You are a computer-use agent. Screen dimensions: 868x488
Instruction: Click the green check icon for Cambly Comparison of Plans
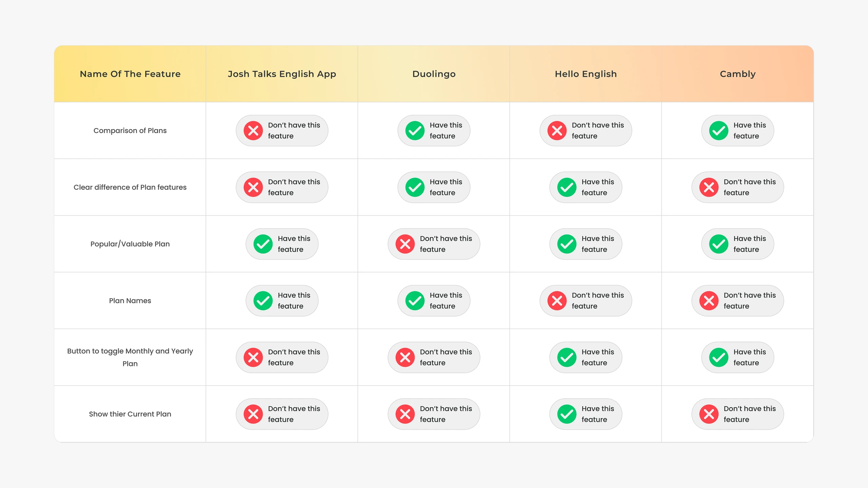[x=719, y=130]
